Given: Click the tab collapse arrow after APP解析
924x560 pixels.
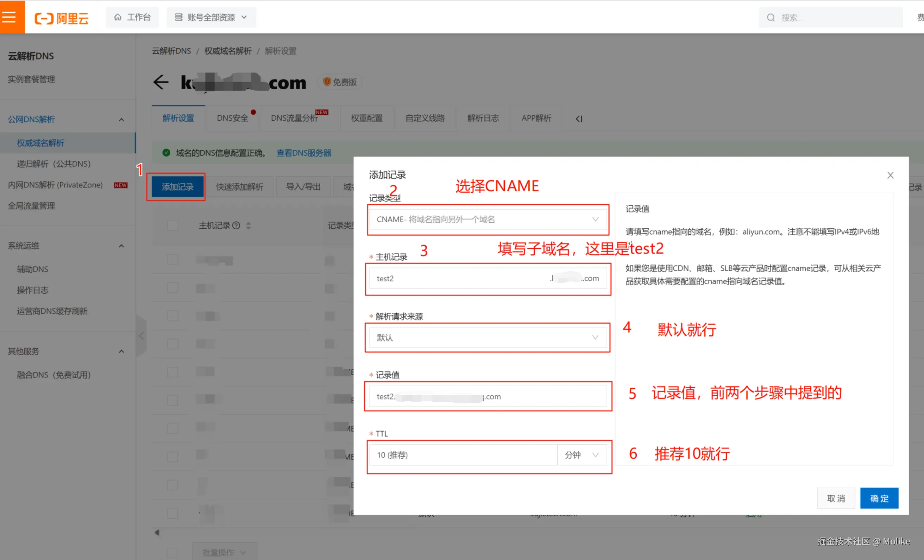Looking at the screenshot, I should (x=579, y=119).
